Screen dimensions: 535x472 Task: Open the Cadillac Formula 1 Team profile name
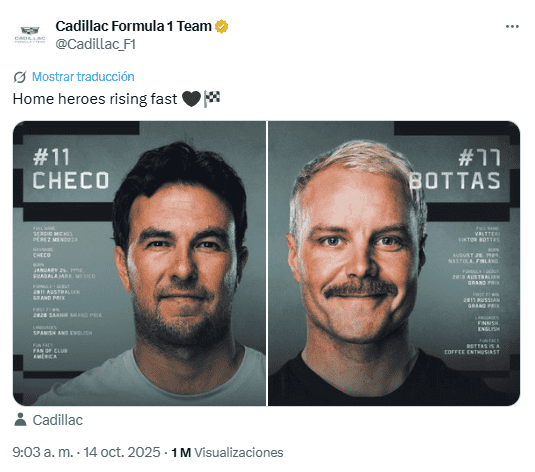133,26
